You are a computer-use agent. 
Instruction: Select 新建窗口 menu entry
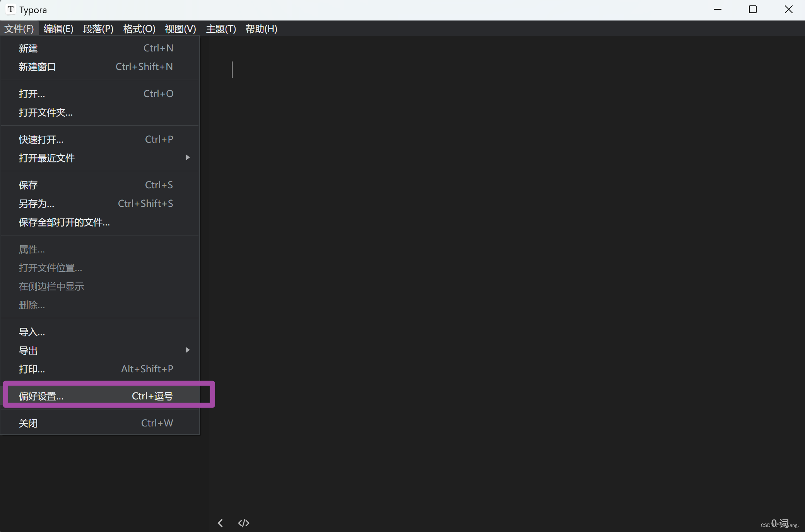(100, 67)
